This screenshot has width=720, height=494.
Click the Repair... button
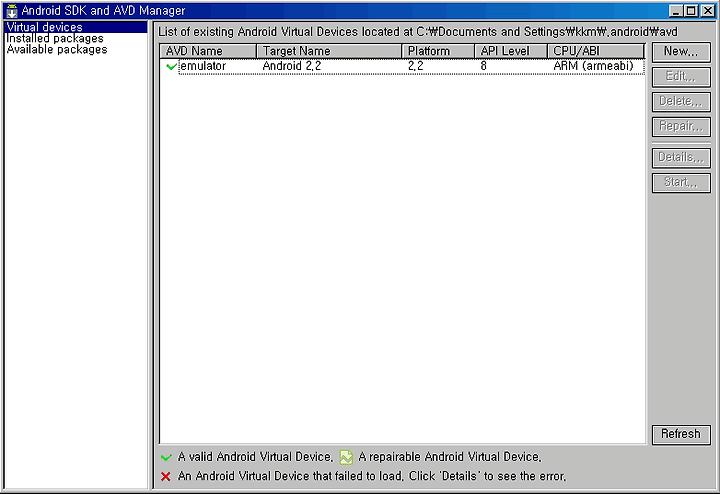[x=681, y=126]
